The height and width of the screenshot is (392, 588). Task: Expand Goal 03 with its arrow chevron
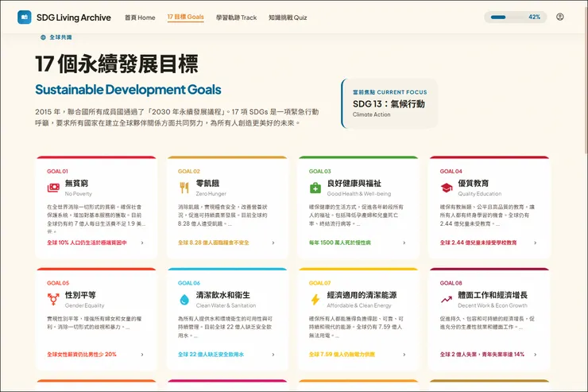[x=404, y=243]
